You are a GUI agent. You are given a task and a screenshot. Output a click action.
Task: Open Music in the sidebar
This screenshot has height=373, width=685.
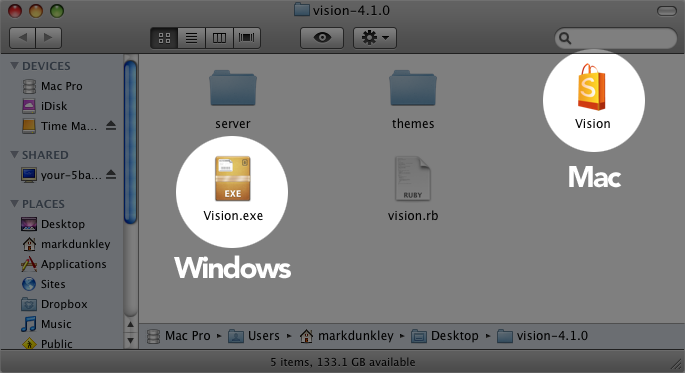46,325
